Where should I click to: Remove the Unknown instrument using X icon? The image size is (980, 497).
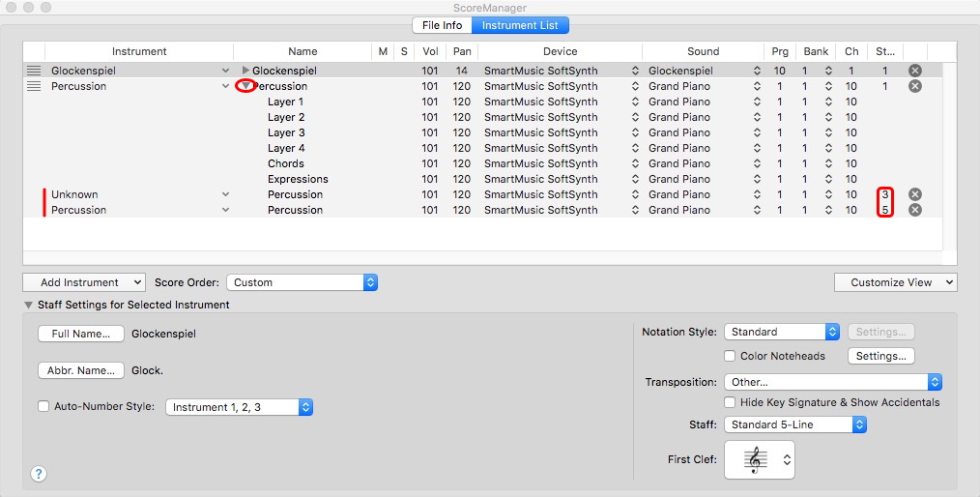(x=914, y=194)
